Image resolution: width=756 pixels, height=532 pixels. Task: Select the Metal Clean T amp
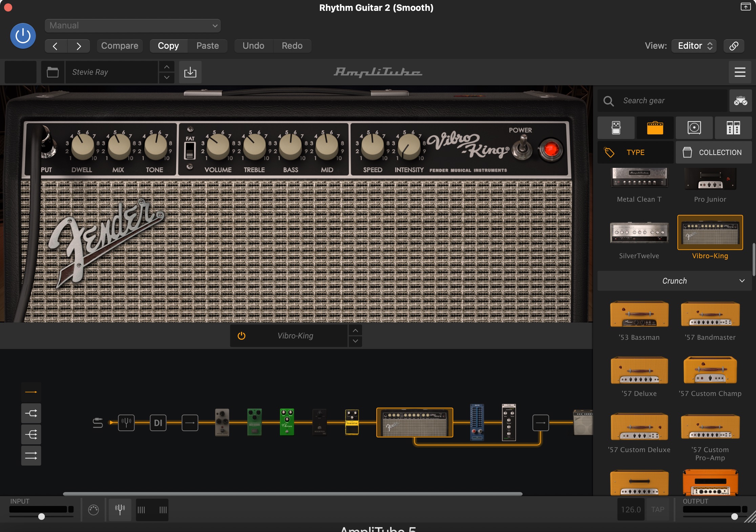[639, 185]
